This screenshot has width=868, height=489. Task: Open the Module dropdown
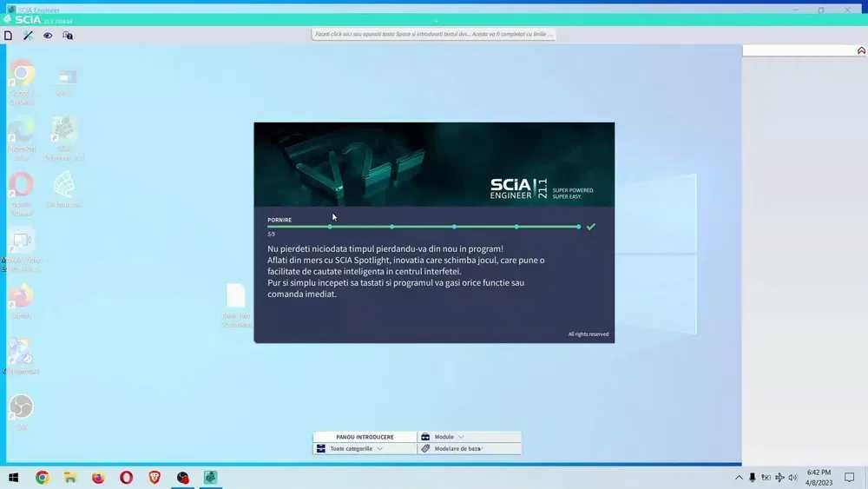coord(470,437)
